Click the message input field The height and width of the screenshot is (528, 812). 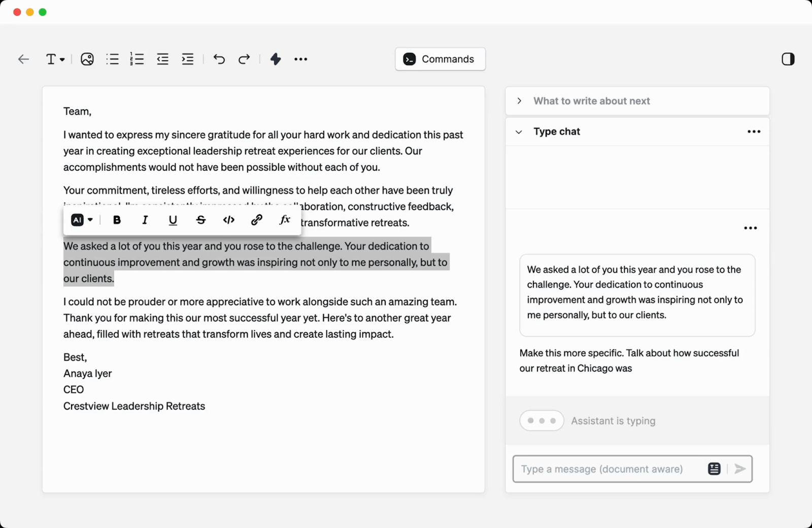pyautogui.click(x=604, y=469)
